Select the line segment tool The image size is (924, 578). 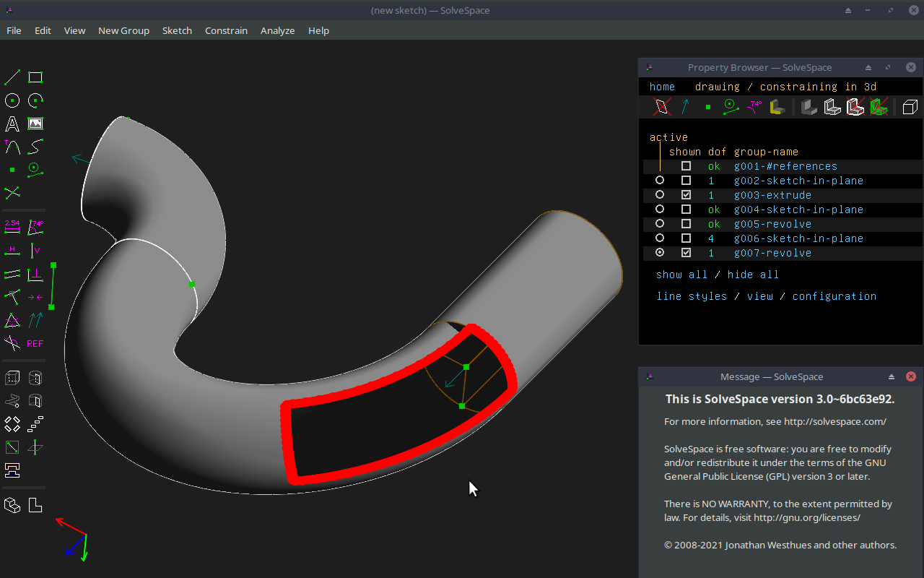click(x=12, y=77)
